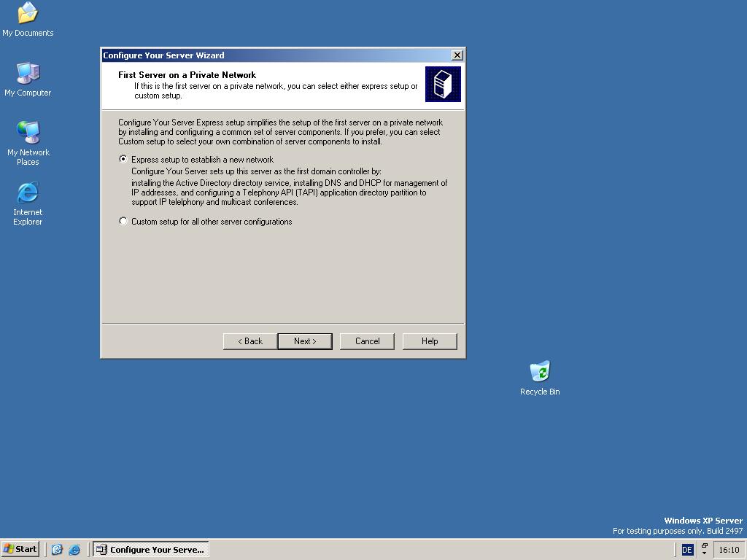The image size is (747, 560).
Task: Open the My Documents desktop icon
Action: pyautogui.click(x=28, y=20)
